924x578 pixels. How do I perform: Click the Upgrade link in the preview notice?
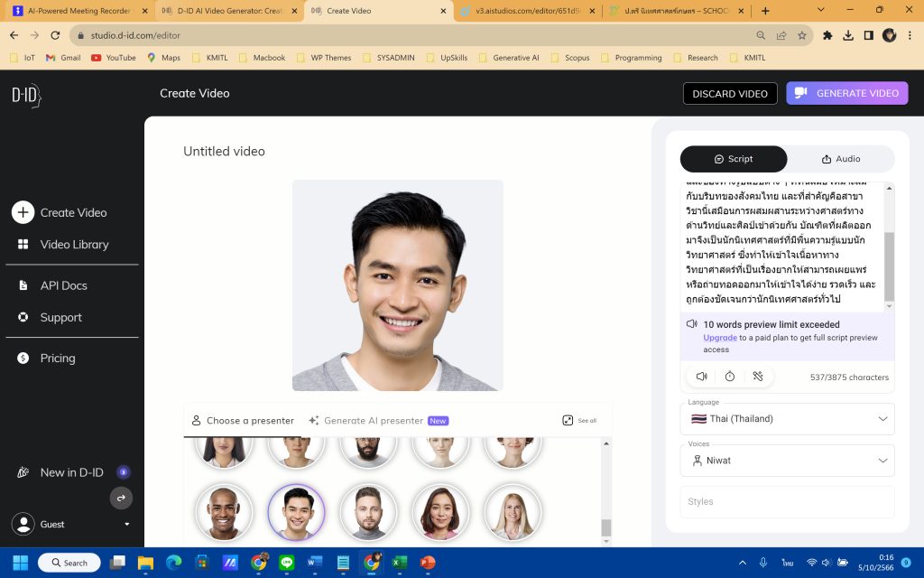point(719,336)
